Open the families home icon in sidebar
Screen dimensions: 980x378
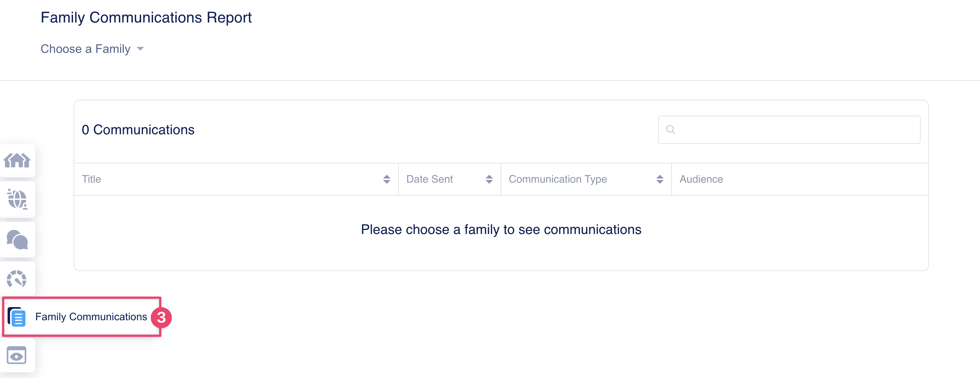point(17,160)
